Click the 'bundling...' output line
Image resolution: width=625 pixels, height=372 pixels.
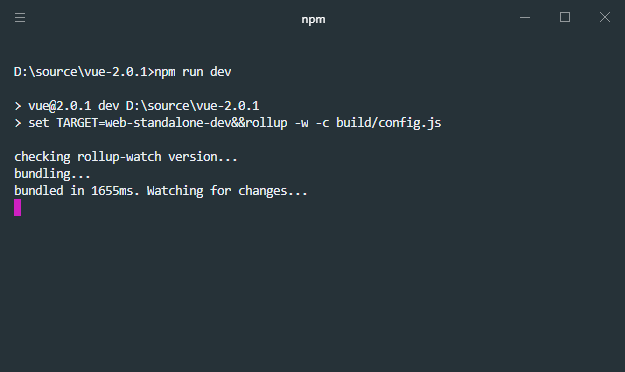pos(52,174)
